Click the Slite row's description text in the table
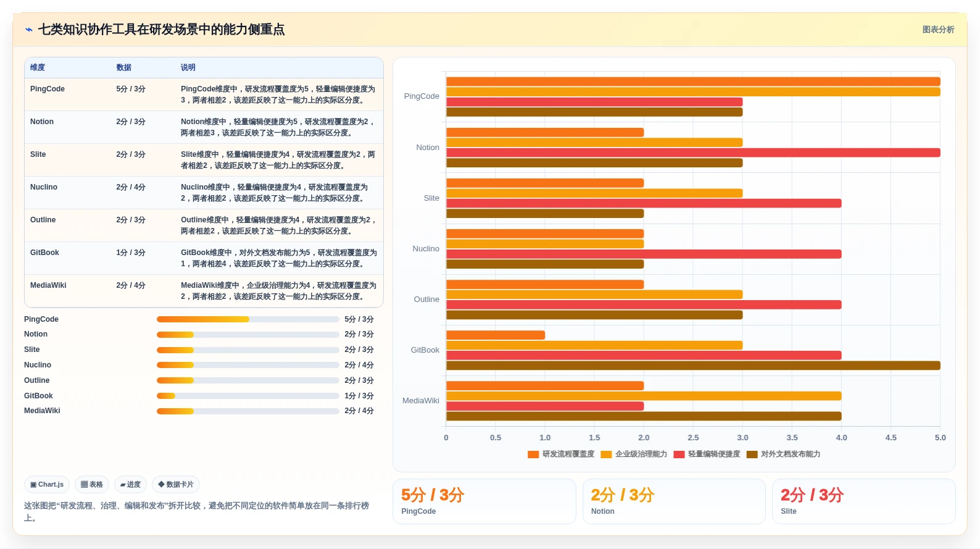 tap(278, 160)
